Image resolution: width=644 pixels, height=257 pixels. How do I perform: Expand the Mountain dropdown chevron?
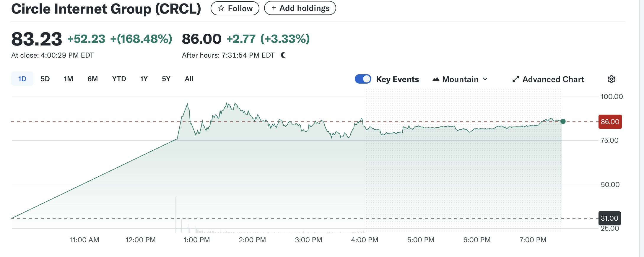(485, 79)
